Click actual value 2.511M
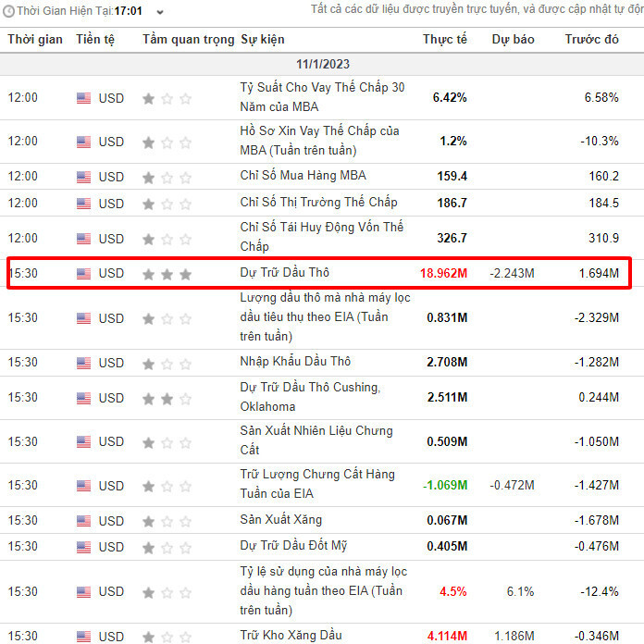Viewport: 644px width, 644px height. tap(447, 397)
